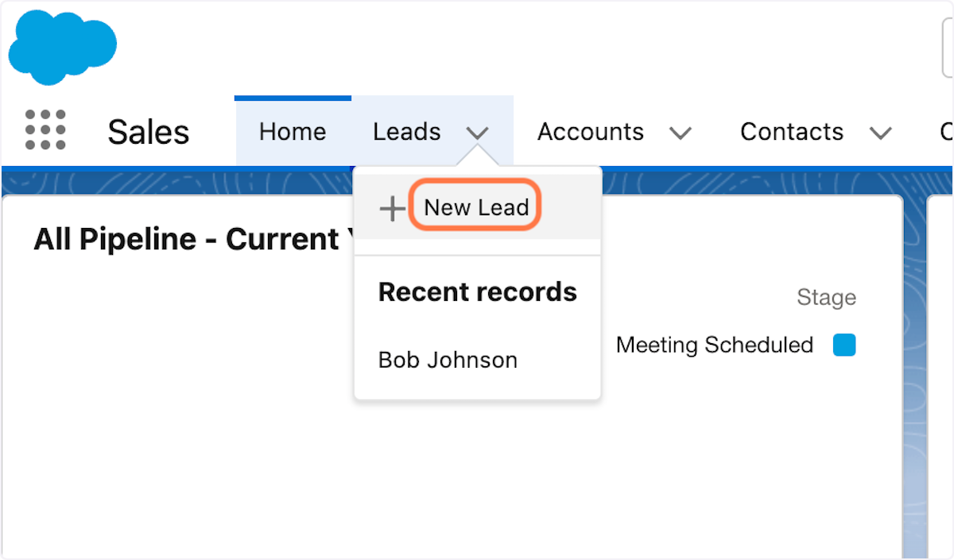The image size is (954, 560).
Task: Collapse the Leads dropdown chevron
Action: pyautogui.click(x=477, y=133)
